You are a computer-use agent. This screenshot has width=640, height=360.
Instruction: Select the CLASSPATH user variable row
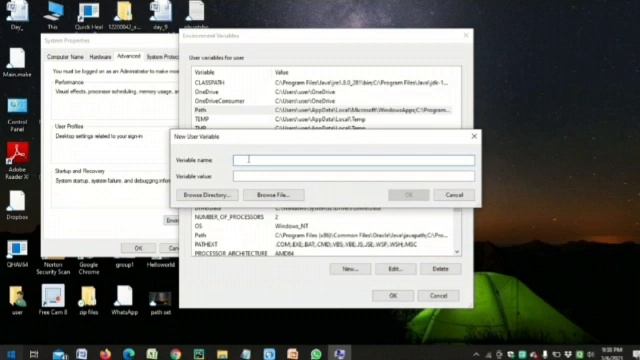[322, 83]
